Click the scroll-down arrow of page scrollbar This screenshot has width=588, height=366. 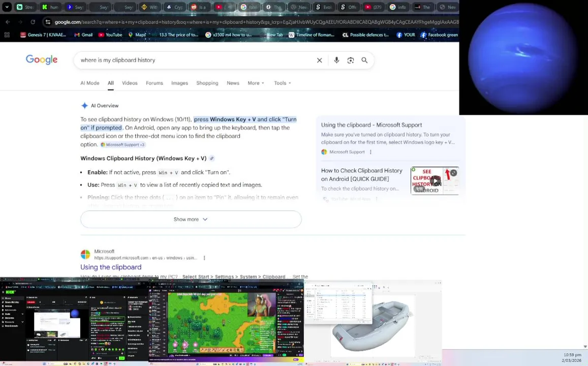(x=585, y=347)
